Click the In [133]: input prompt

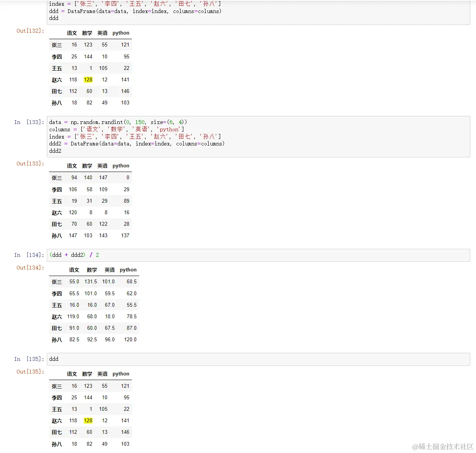click(x=29, y=122)
